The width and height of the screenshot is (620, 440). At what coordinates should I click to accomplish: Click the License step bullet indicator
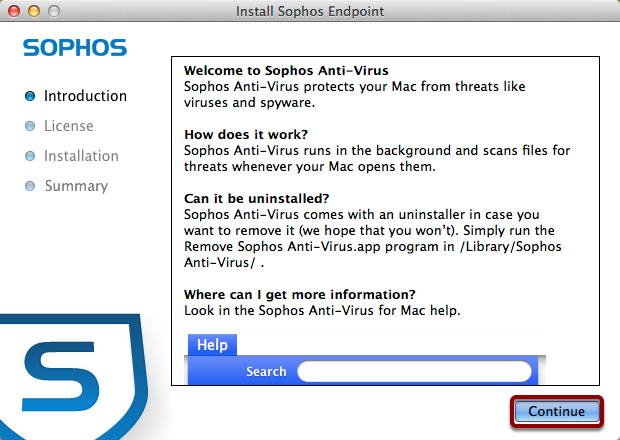(x=30, y=126)
